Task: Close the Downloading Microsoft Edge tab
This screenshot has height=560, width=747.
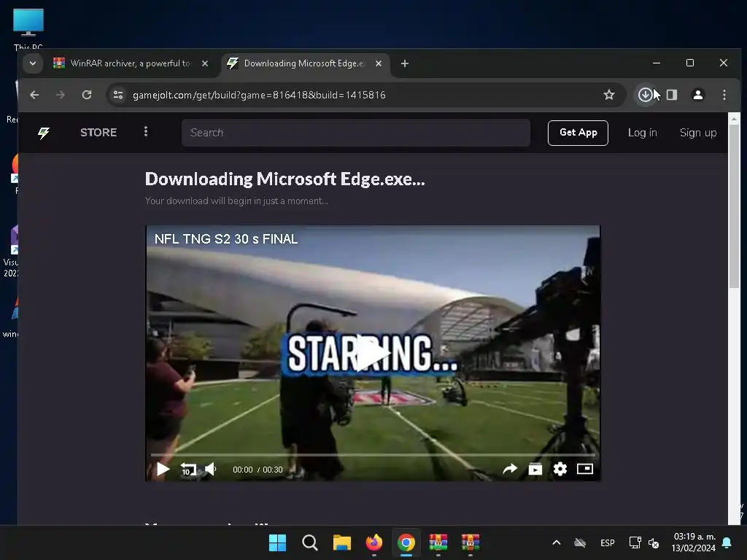Action: click(379, 63)
